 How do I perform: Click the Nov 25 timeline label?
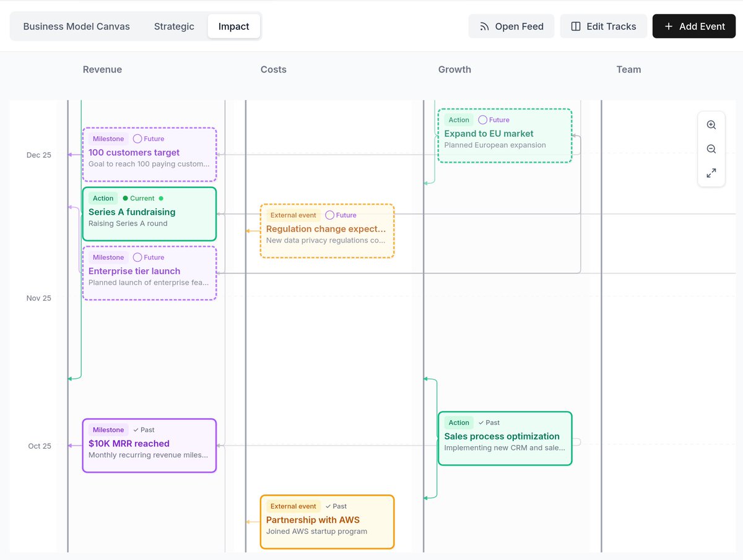(39, 298)
